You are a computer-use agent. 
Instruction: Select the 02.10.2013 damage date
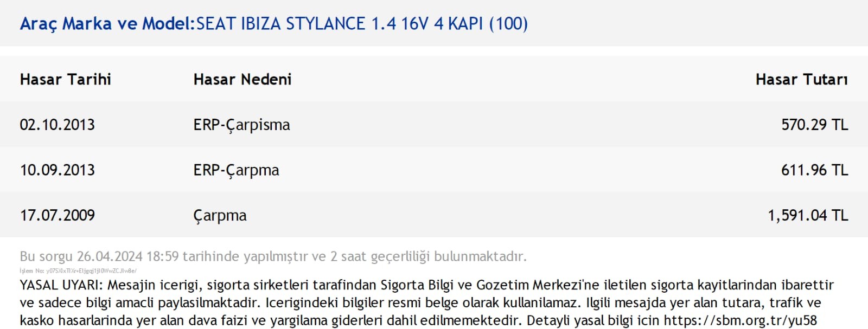point(57,125)
